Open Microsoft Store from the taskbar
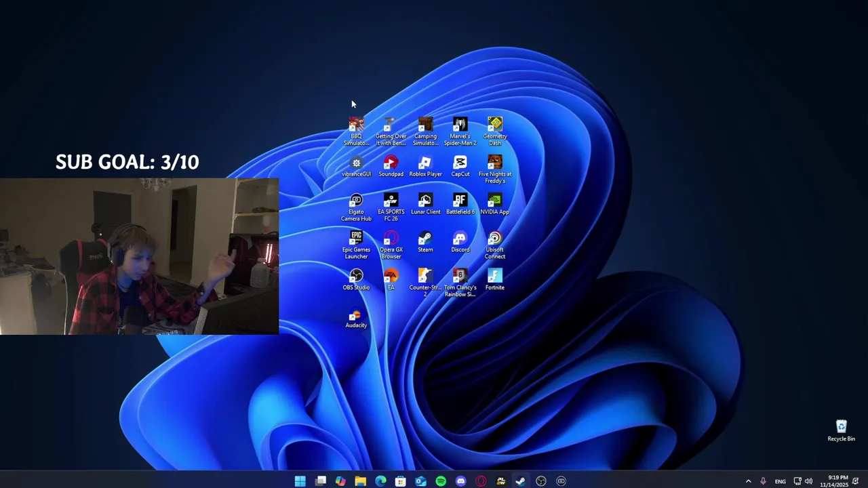The width and height of the screenshot is (868, 488). tap(401, 481)
